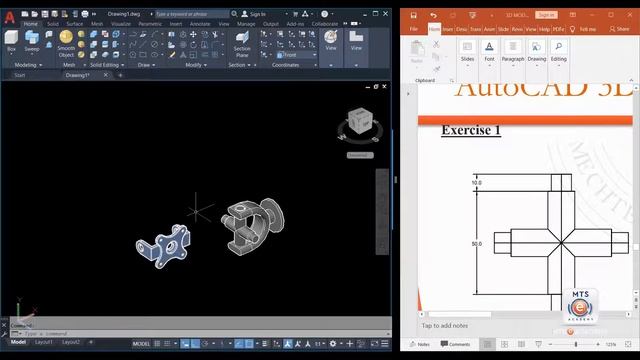
Task: Click the Plot printer icon in AutoCAD toolbar
Action: coord(85,14)
